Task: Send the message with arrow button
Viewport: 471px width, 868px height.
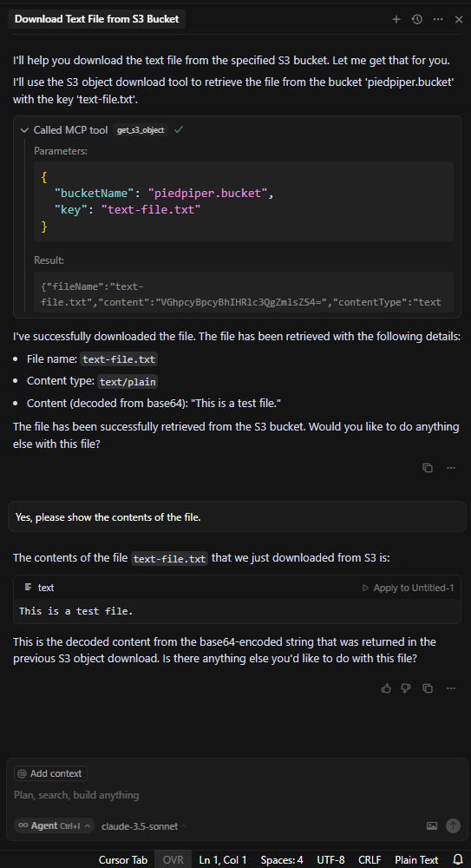Action: (454, 826)
